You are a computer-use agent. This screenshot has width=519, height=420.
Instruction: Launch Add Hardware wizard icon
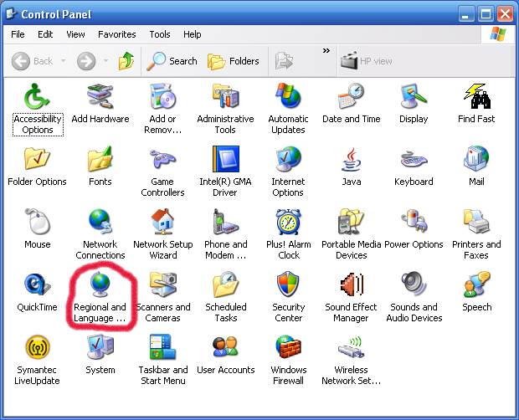[x=100, y=96]
